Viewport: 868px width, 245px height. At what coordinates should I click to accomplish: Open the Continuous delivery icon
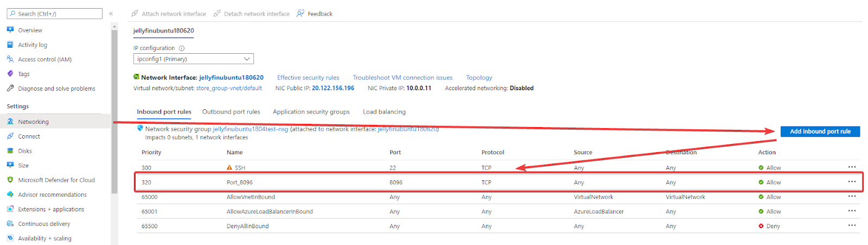tap(10, 224)
